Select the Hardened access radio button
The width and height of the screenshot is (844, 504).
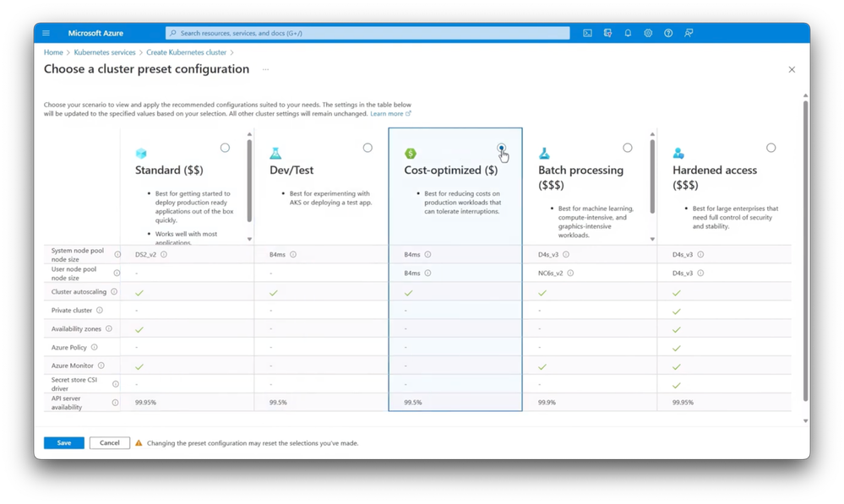point(771,148)
